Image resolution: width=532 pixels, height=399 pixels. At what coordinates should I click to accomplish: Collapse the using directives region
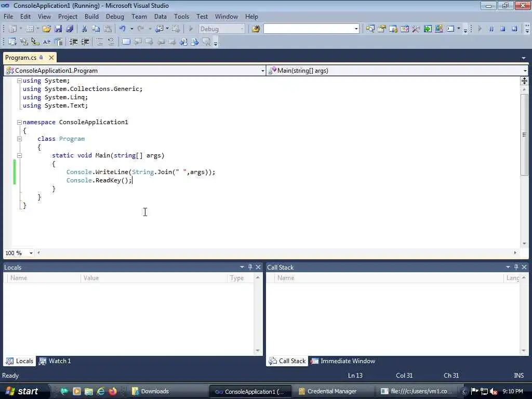19,81
